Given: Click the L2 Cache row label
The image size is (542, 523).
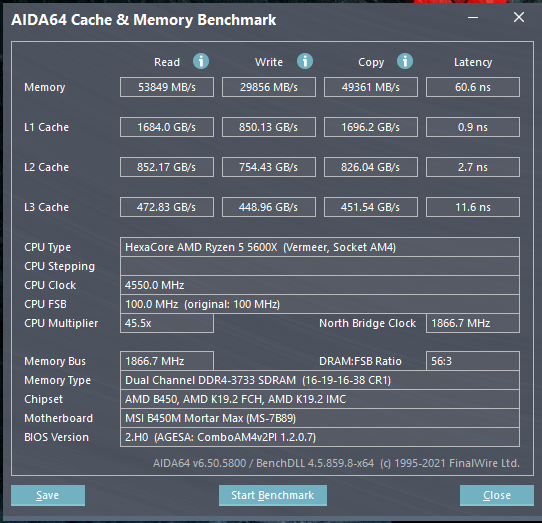Looking at the screenshot, I should 46,167.
